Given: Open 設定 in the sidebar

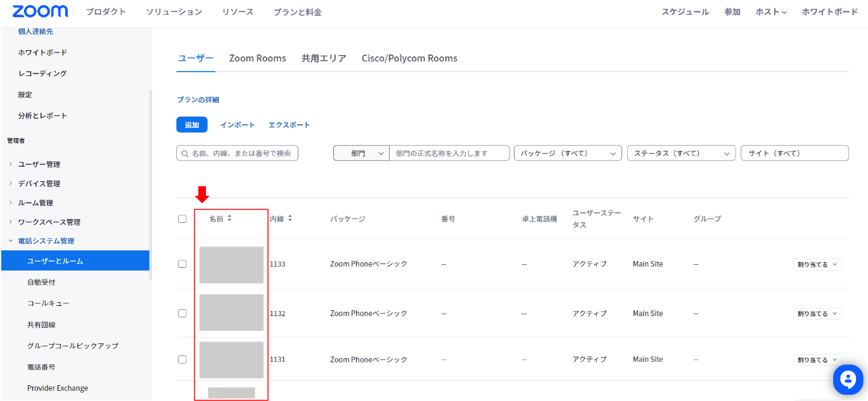Looking at the screenshot, I should tap(25, 94).
